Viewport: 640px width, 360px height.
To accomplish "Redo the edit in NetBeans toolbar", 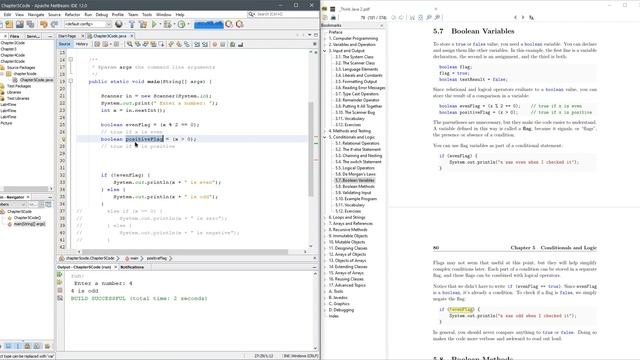I will [x=54, y=24].
